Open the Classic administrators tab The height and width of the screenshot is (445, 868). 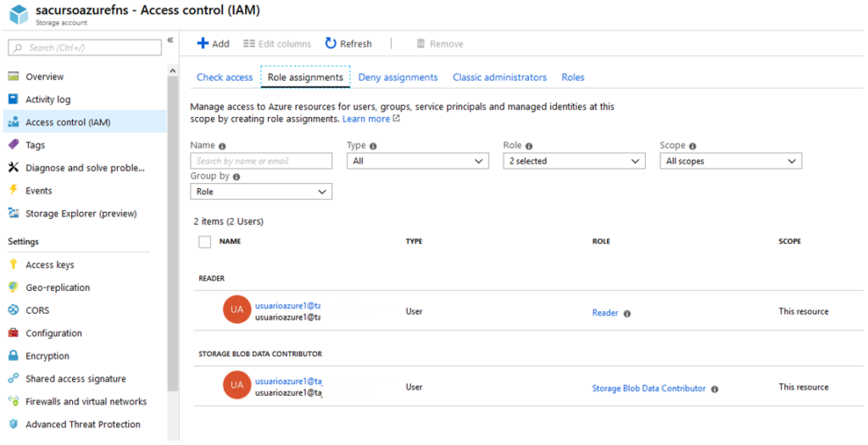500,77
